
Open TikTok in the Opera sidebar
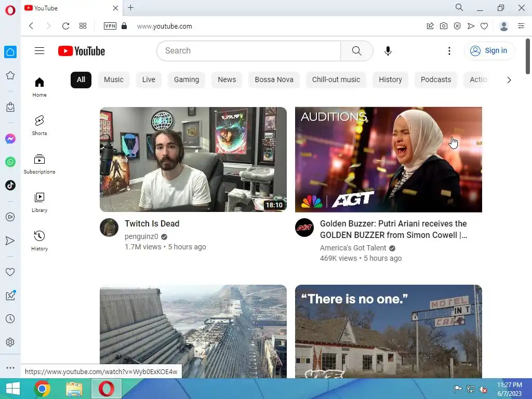[10, 185]
